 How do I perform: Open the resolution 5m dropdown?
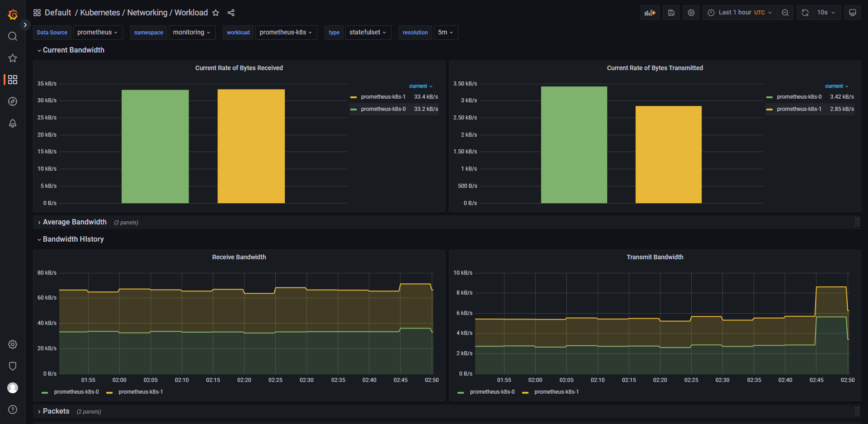click(x=445, y=33)
